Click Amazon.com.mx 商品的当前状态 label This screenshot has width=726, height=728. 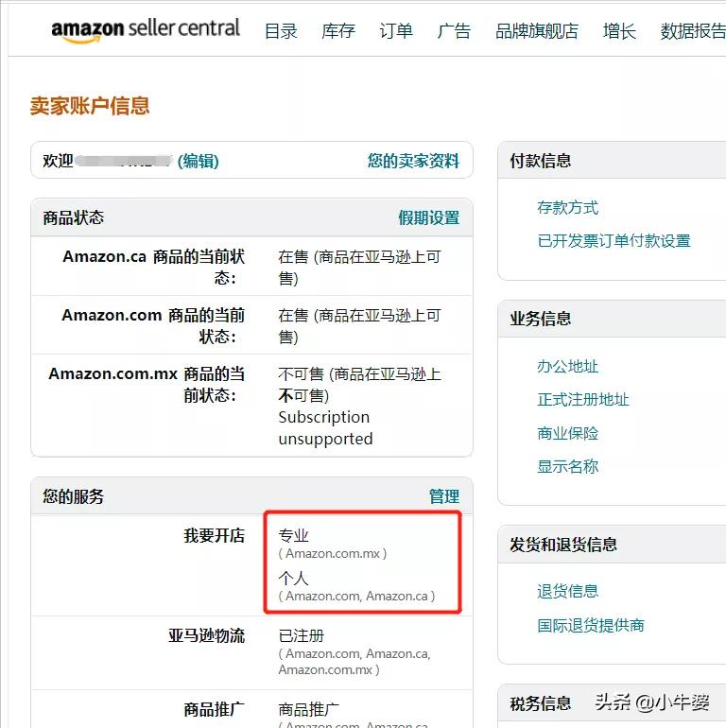[147, 385]
